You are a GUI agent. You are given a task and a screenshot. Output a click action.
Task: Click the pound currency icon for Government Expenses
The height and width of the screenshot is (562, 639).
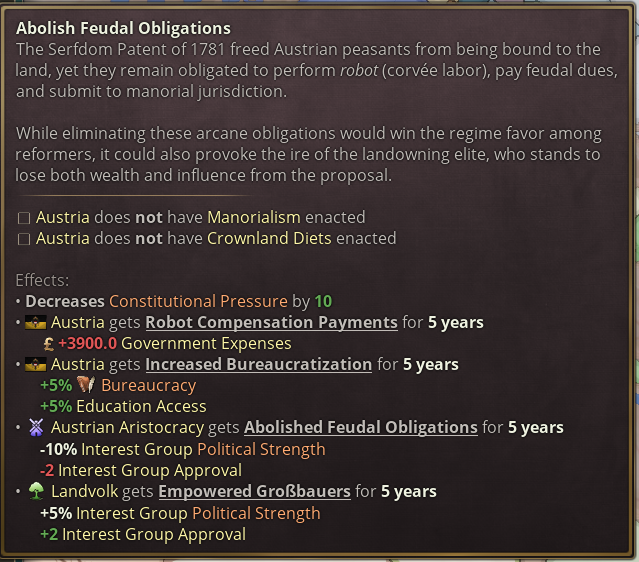point(48,344)
